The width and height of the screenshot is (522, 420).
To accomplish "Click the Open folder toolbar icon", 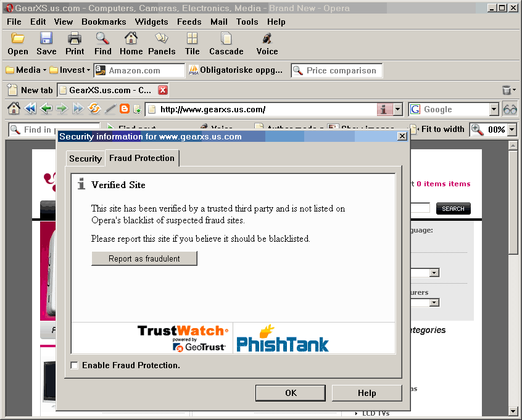I will 18,39.
